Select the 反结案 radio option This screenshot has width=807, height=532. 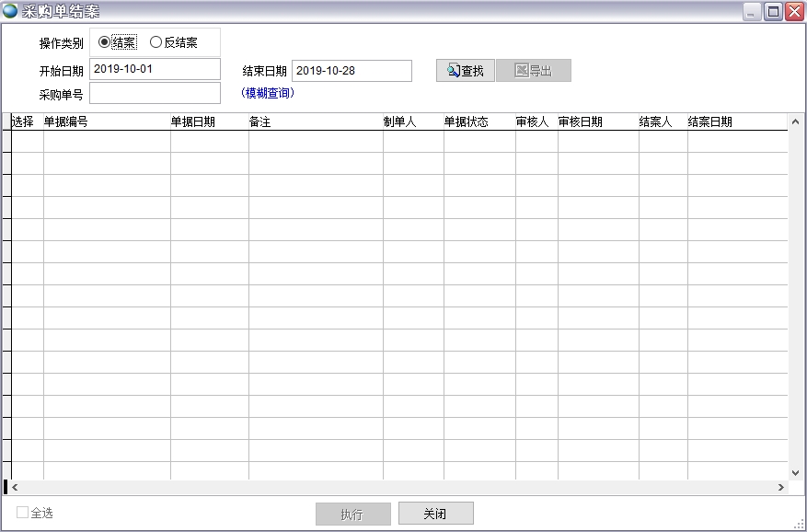[156, 42]
